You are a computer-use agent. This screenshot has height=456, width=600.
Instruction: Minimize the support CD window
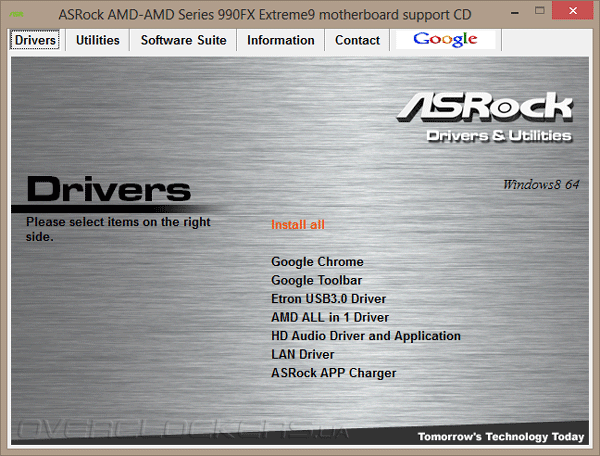pos(515,12)
